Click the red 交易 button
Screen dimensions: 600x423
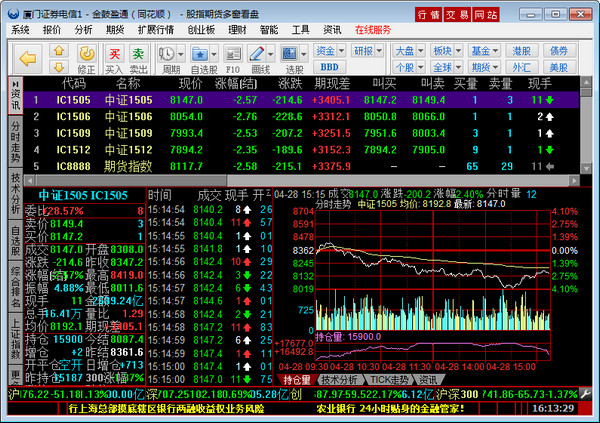[457, 15]
